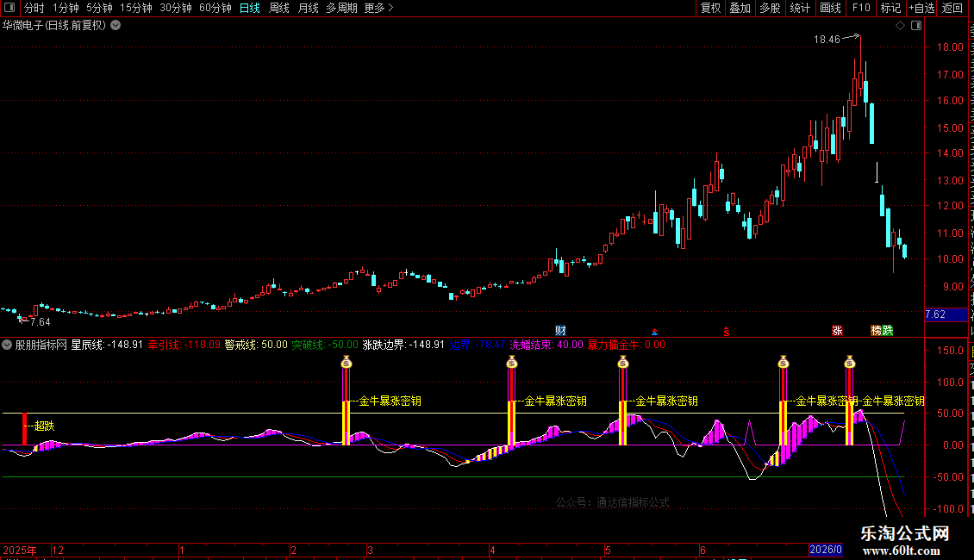Click the 标记 mark button

(x=890, y=8)
